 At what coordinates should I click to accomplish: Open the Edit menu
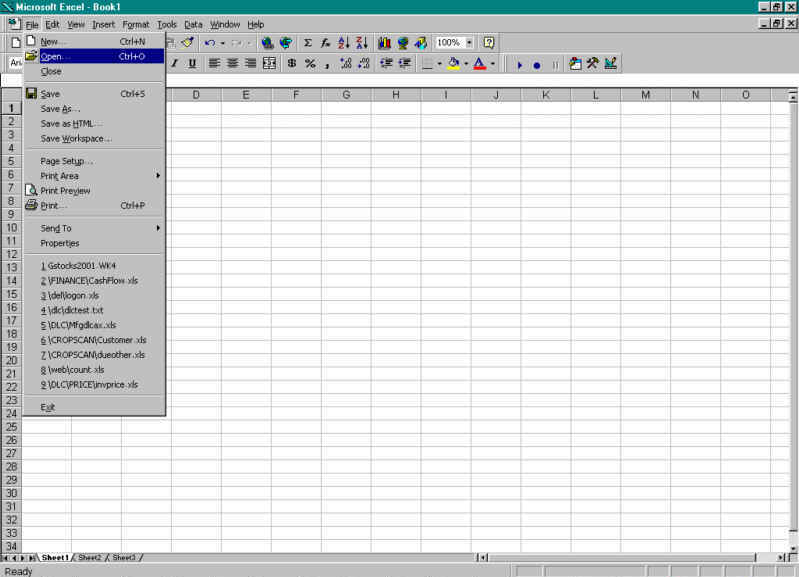click(x=52, y=24)
